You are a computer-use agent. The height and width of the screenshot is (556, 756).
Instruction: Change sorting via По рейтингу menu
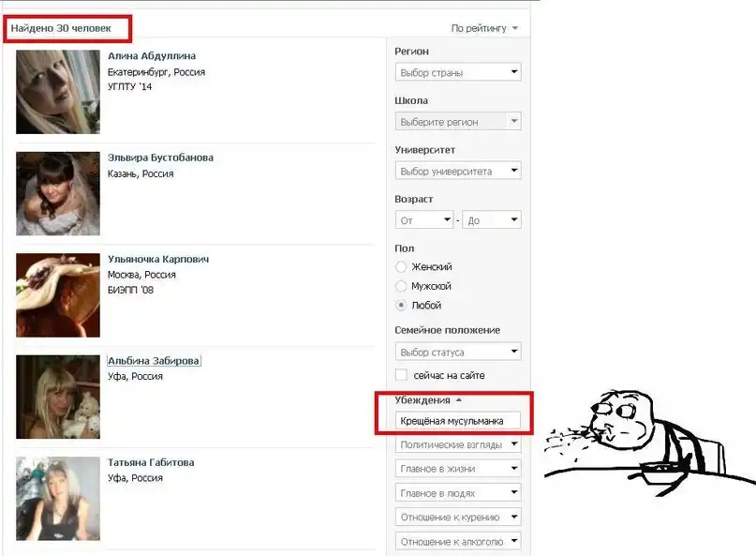click(x=484, y=29)
